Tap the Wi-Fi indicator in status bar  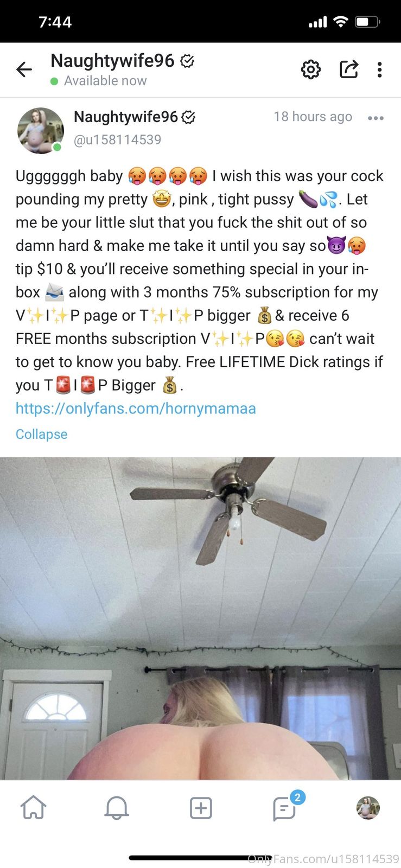[341, 22]
